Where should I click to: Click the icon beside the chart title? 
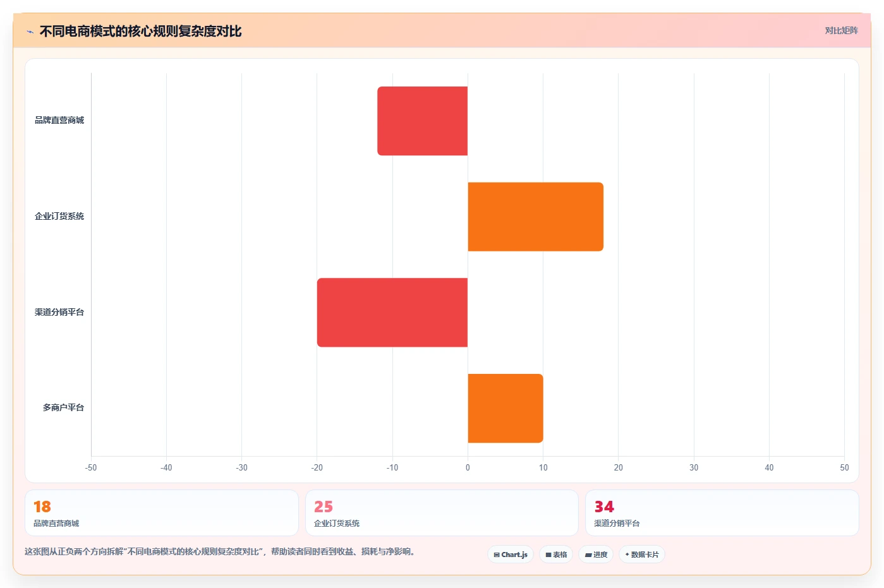click(30, 32)
